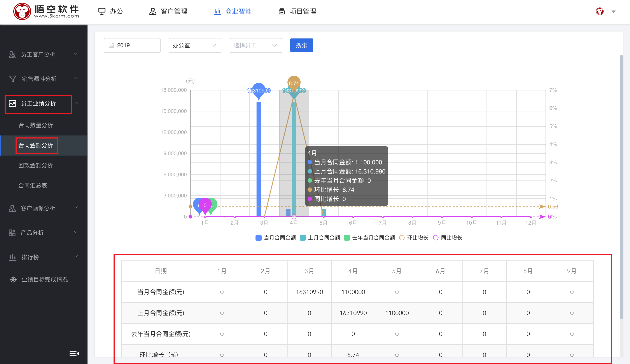This screenshot has height=364, width=630.
Task: Click the calendar icon in year field
Action: (111, 45)
